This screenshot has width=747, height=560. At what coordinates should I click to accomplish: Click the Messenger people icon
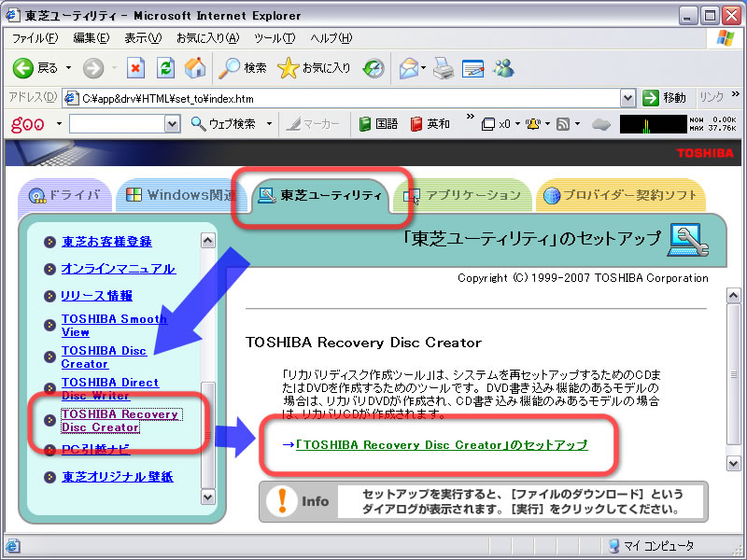[504, 68]
